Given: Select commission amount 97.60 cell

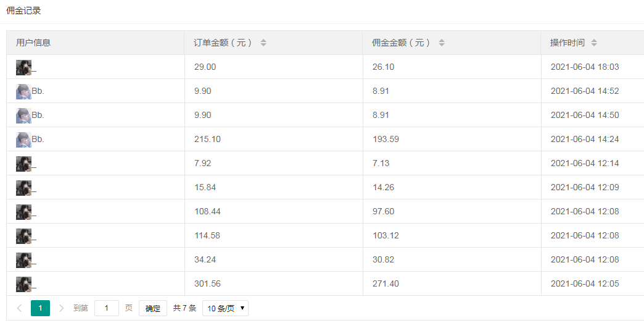Looking at the screenshot, I should (x=452, y=211).
